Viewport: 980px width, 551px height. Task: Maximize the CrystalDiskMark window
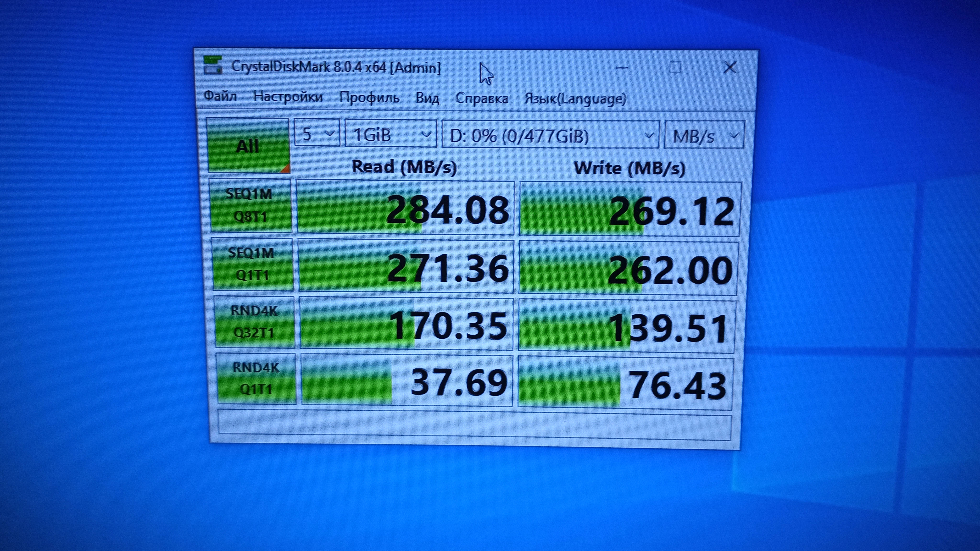coord(675,68)
